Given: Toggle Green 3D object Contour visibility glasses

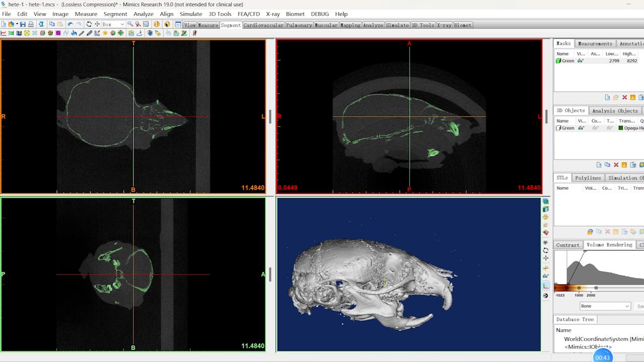Looking at the screenshot, I should pos(595,128).
